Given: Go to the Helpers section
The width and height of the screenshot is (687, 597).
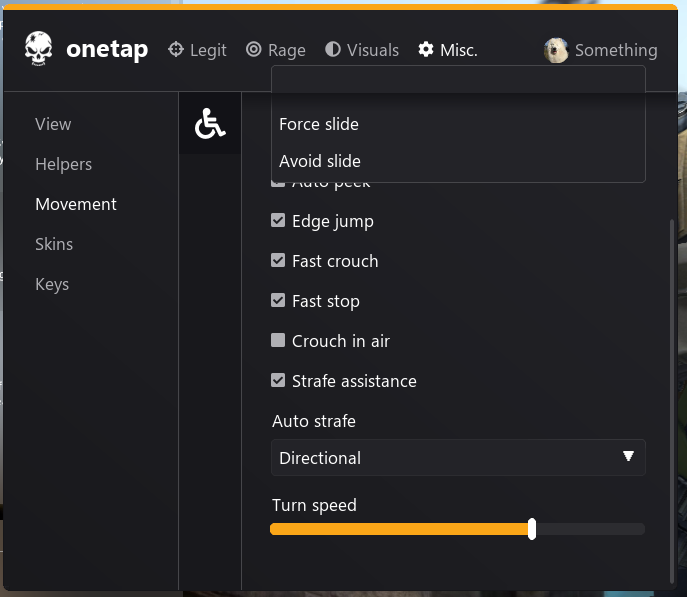Looking at the screenshot, I should [x=64, y=164].
